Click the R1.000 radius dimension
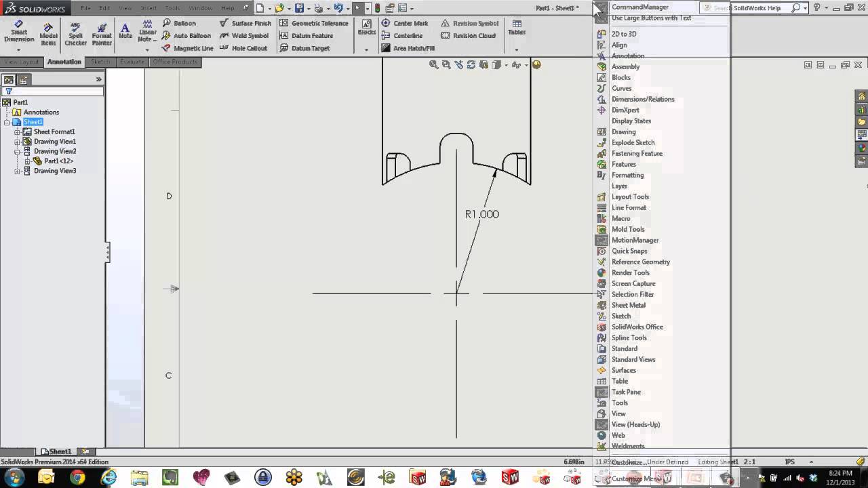Viewport: 868px width, 488px height. click(x=482, y=214)
